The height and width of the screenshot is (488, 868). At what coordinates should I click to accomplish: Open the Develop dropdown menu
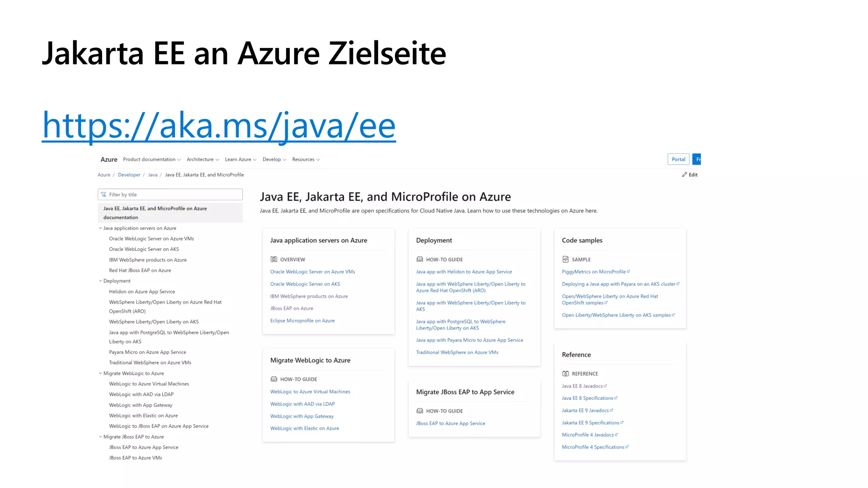(x=274, y=160)
